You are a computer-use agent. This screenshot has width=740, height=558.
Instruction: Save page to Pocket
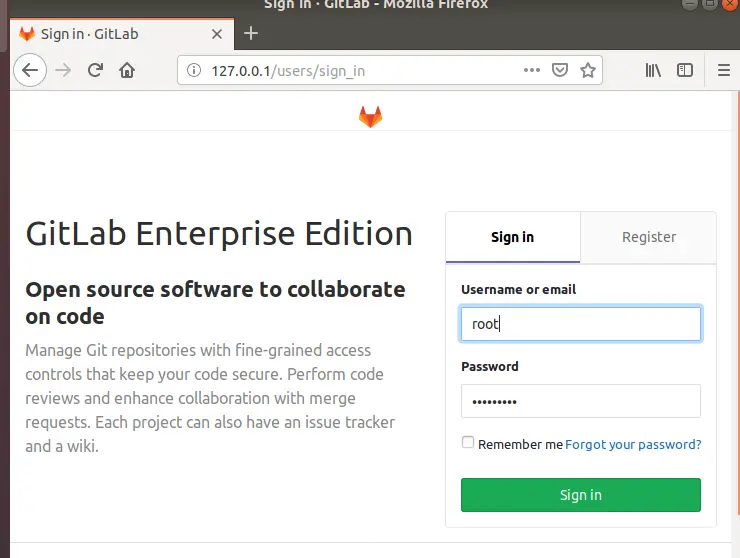click(560, 70)
